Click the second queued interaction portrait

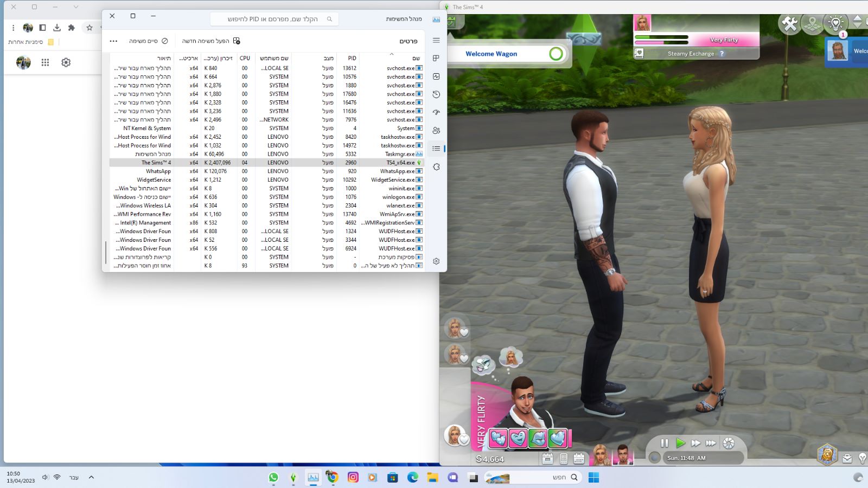[456, 355]
